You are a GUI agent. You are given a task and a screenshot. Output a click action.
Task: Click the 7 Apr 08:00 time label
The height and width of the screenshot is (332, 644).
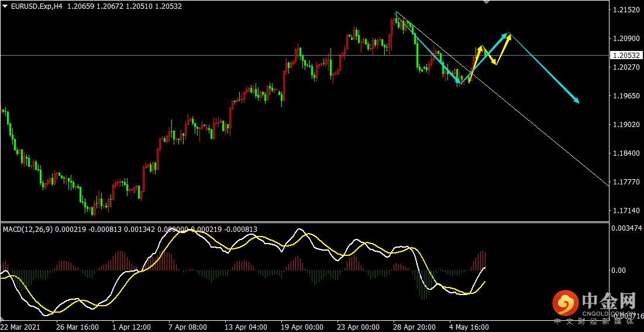tap(188, 327)
